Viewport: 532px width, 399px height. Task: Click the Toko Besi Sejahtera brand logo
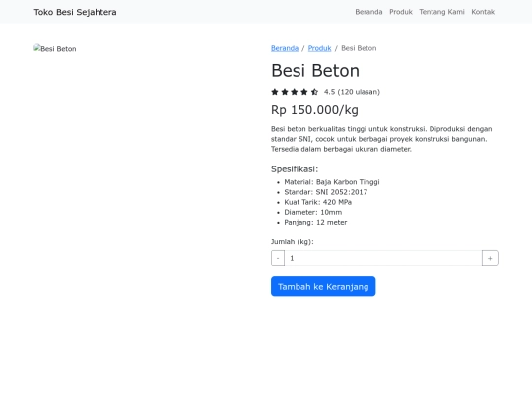[x=75, y=12]
